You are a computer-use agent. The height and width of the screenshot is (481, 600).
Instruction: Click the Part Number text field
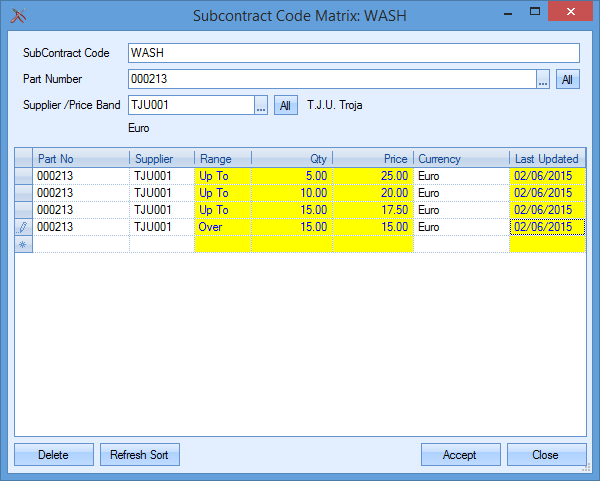tap(330, 80)
